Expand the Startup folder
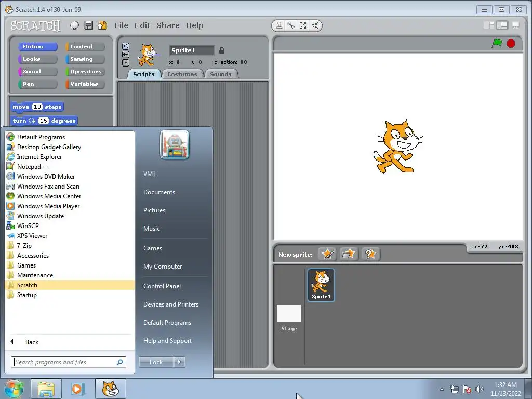The image size is (532, 399). pyautogui.click(x=70, y=295)
